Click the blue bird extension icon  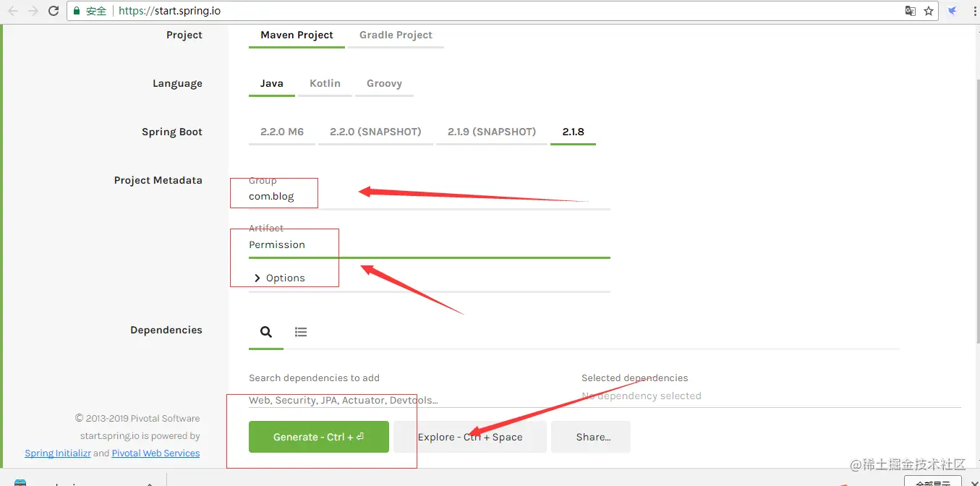(x=953, y=11)
